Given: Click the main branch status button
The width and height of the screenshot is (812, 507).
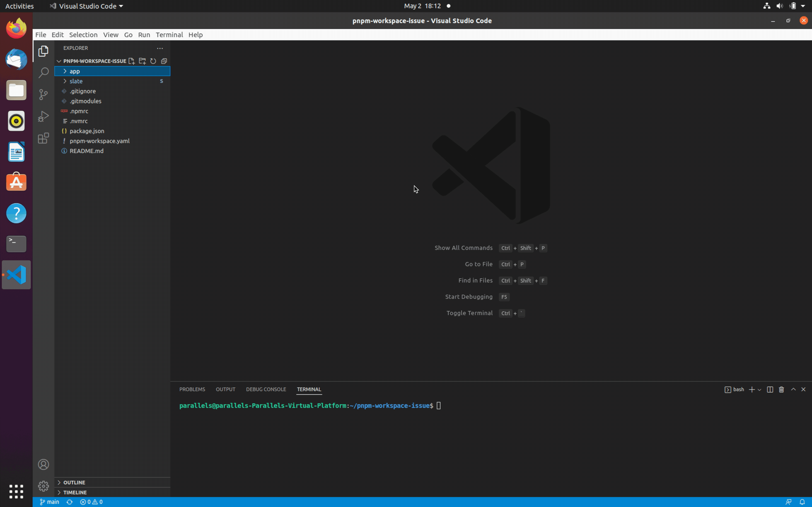Looking at the screenshot, I should pos(50,502).
